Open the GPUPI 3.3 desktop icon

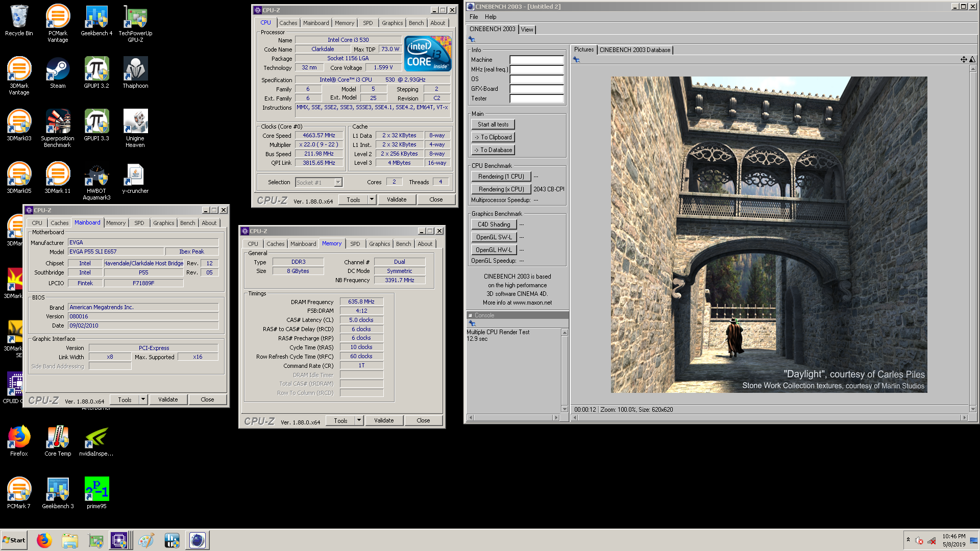[x=96, y=125]
